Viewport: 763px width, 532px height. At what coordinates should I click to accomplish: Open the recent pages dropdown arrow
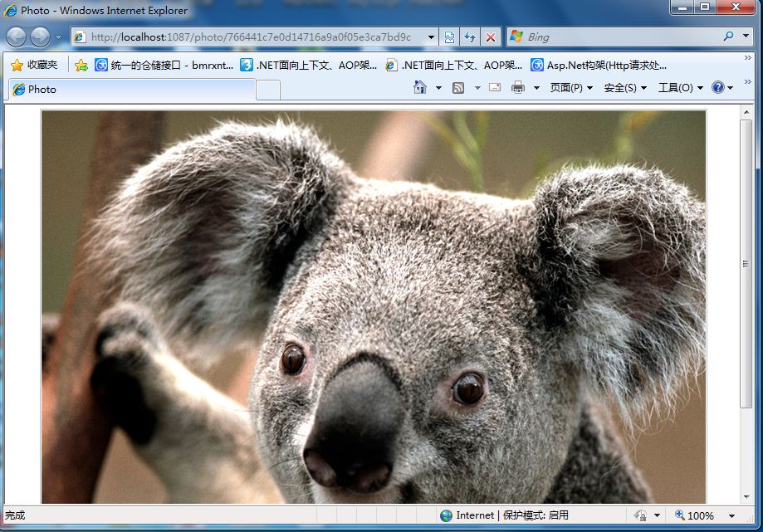coord(58,37)
